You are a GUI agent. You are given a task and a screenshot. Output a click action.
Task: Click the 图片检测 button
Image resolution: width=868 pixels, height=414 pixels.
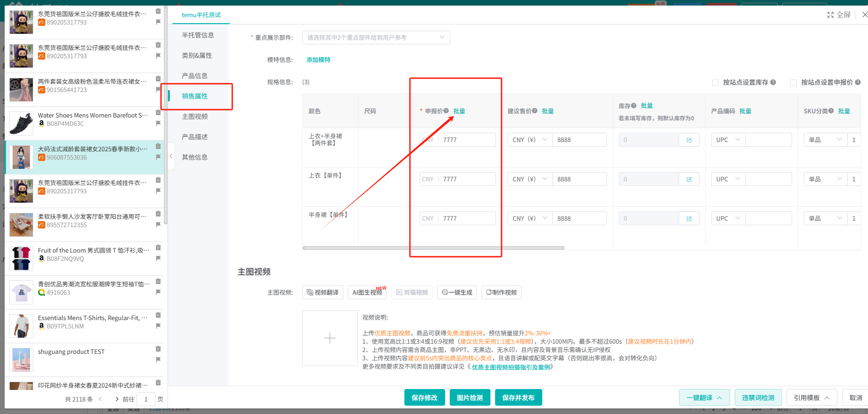tap(470, 397)
